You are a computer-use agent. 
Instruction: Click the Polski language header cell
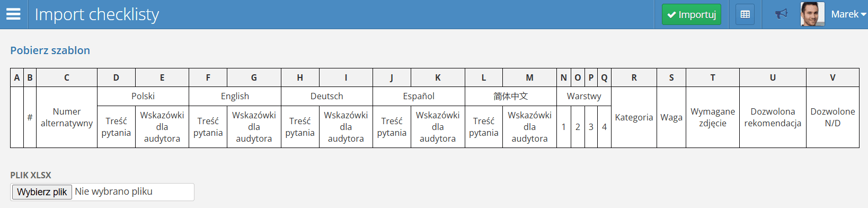[x=143, y=96]
